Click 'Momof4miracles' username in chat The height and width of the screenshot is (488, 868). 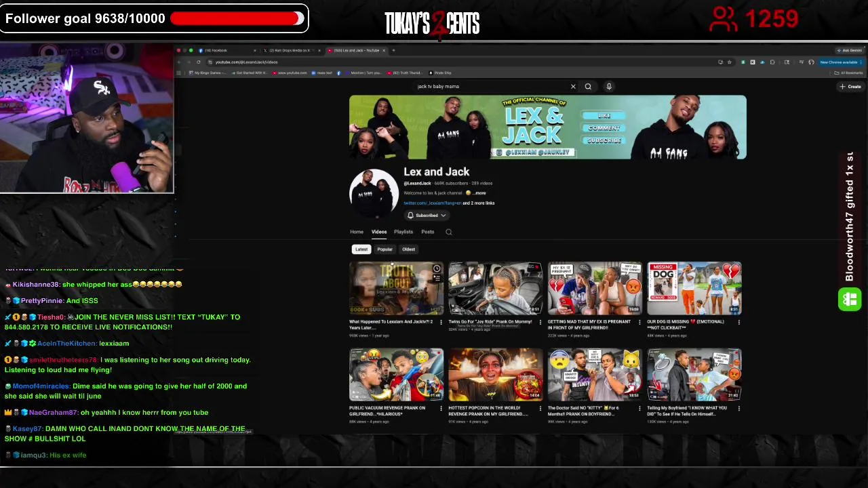pos(41,386)
